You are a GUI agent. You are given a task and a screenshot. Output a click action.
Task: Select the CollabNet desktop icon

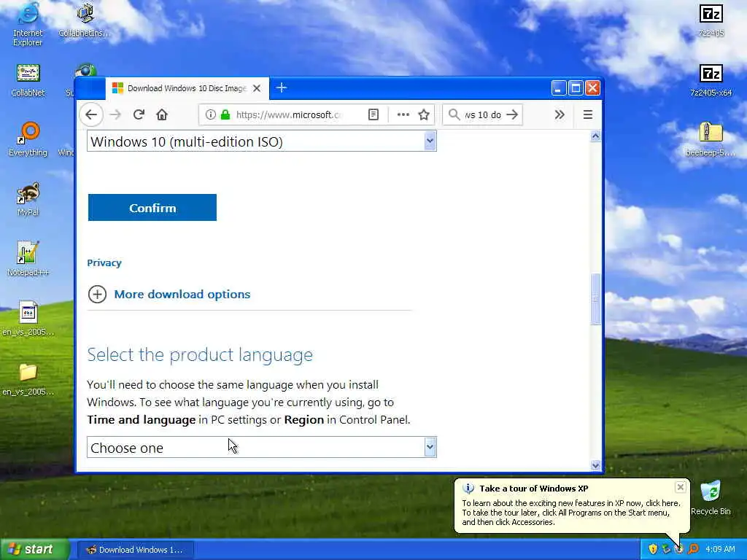click(x=28, y=80)
